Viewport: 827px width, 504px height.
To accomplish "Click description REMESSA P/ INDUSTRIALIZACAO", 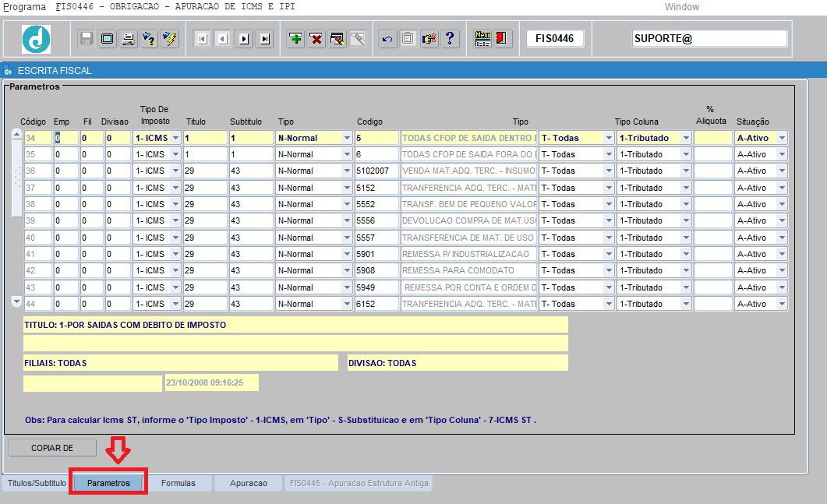I will pos(468,254).
